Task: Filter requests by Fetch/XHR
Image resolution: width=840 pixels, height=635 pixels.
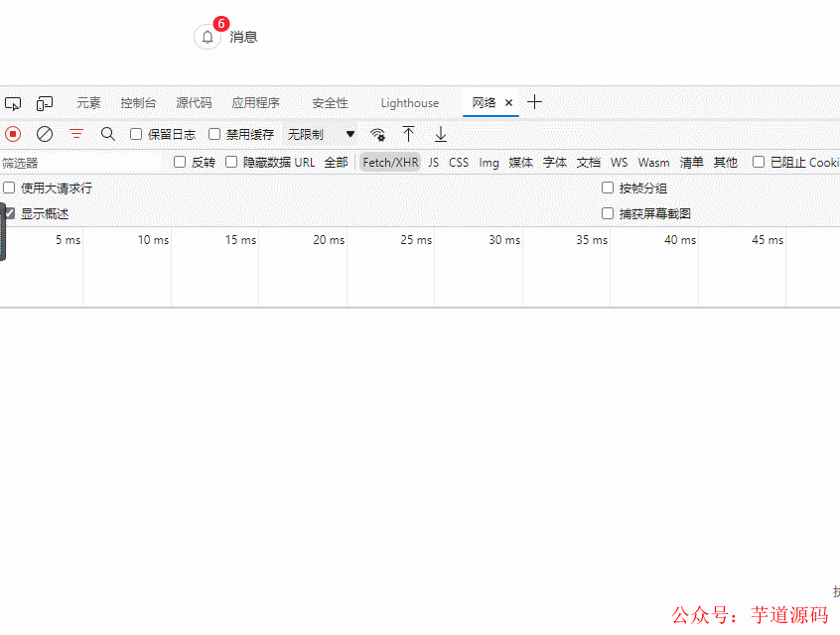Action: (389, 162)
